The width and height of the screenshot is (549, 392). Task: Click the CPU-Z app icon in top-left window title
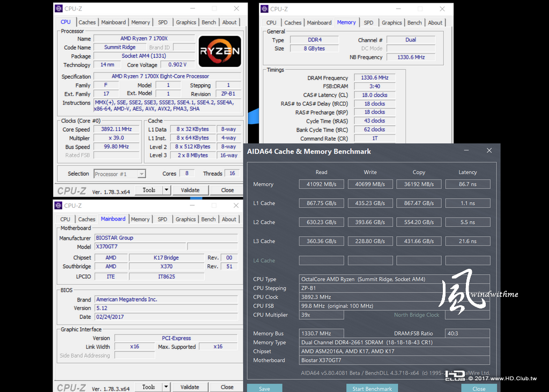59,9
